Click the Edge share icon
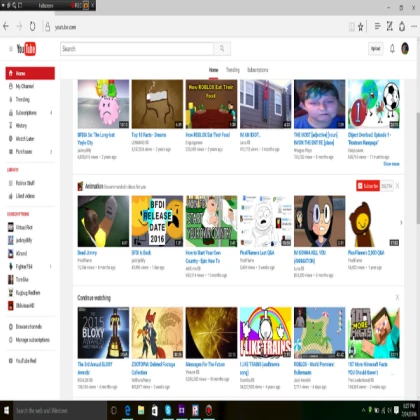Screen dimensions: 420x420 (402, 26)
